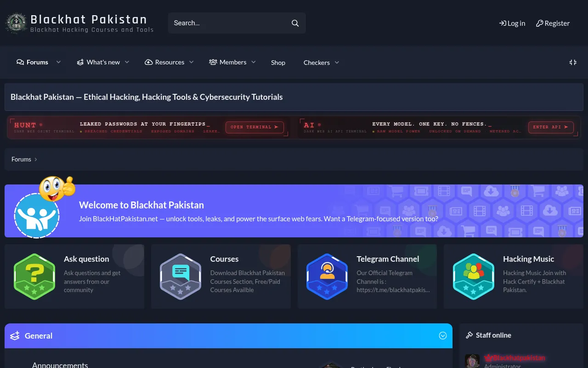Click the Blackhat Pakistan logo emblem
Image resolution: width=588 pixels, height=368 pixels.
click(x=17, y=23)
